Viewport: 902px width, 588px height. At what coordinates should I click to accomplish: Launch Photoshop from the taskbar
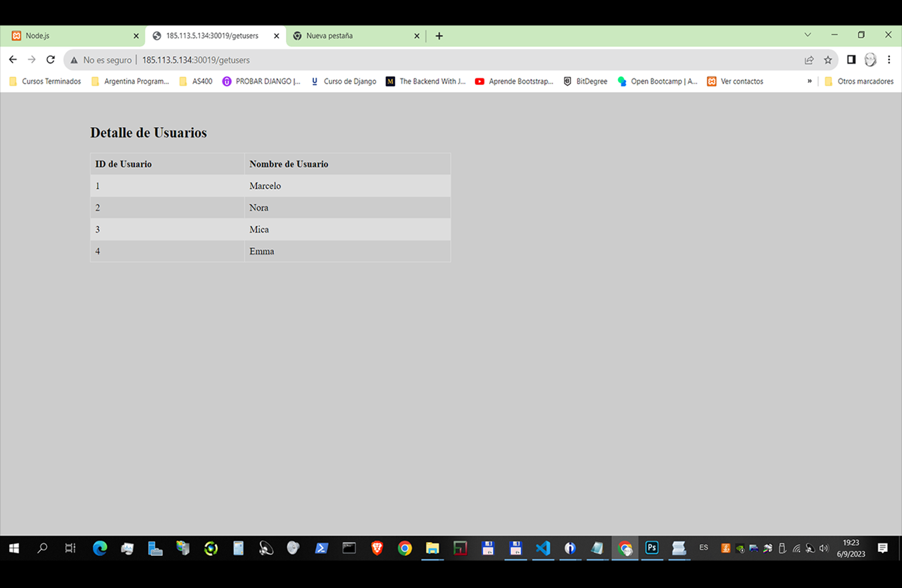coord(651,549)
